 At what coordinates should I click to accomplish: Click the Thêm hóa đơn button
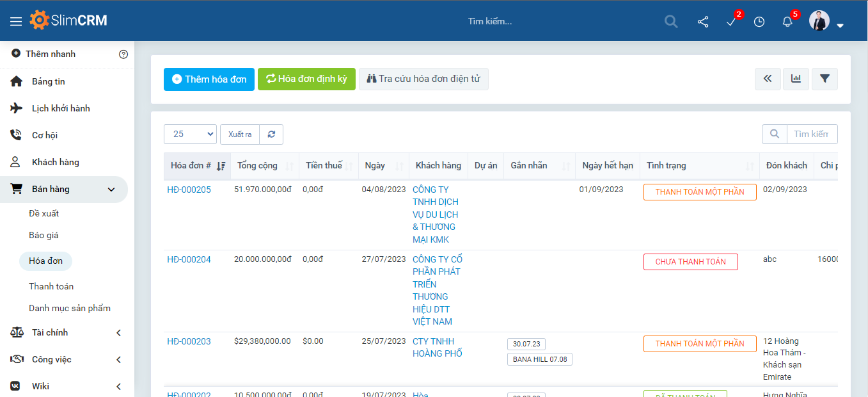click(x=209, y=79)
